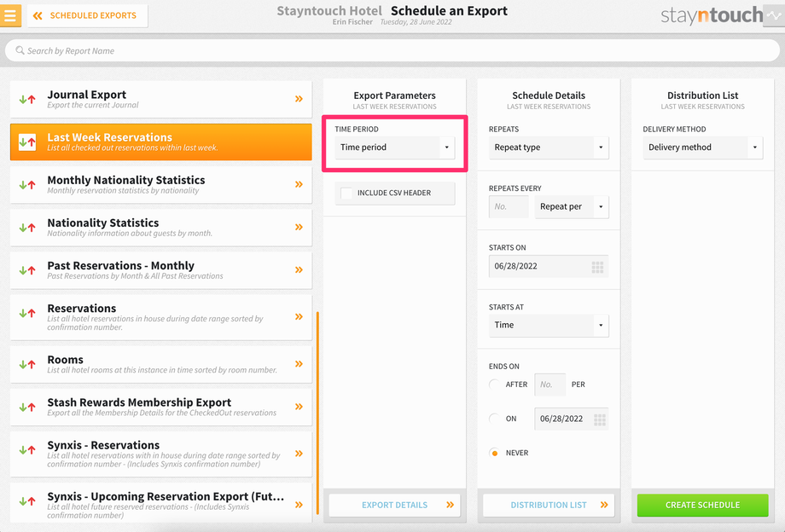The height and width of the screenshot is (532, 785).
Task: Open the Delivery method dropdown
Action: tap(702, 147)
